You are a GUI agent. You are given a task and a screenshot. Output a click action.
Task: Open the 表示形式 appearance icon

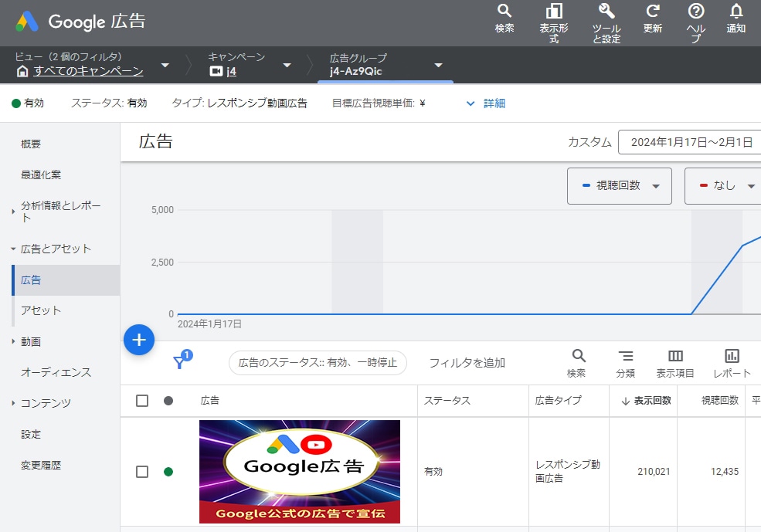point(554,11)
